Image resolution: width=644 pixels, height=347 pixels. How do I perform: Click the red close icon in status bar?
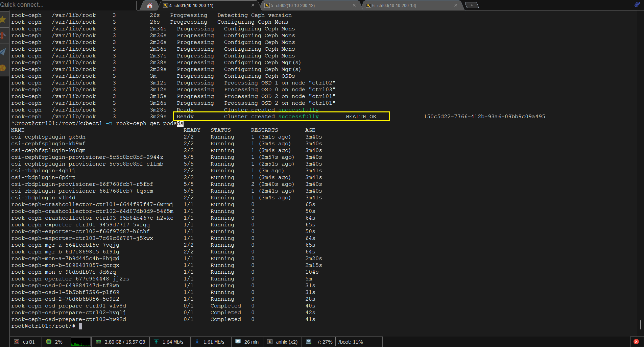(x=636, y=342)
